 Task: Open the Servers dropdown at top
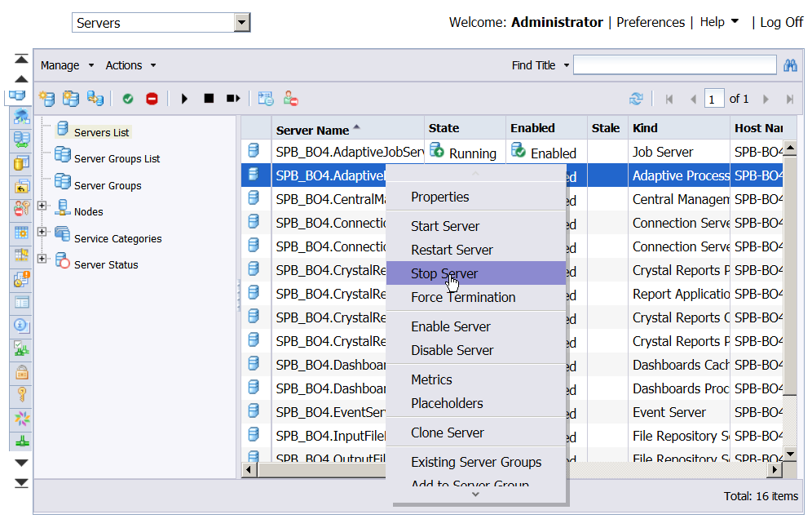[x=242, y=23]
